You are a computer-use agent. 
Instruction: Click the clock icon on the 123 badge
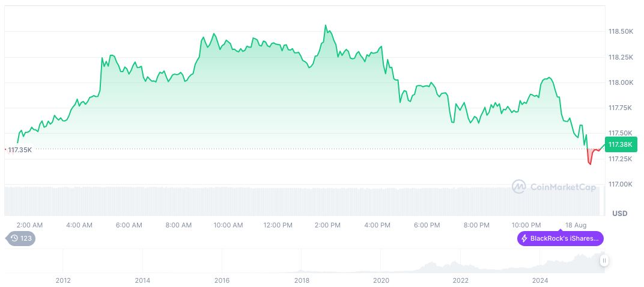click(15, 238)
